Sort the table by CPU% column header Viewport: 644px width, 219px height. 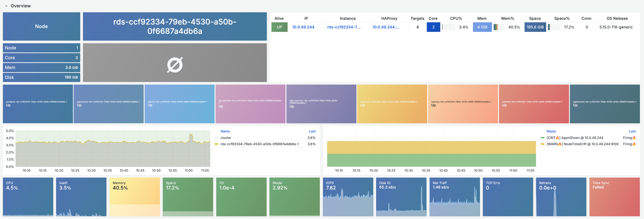pos(456,18)
